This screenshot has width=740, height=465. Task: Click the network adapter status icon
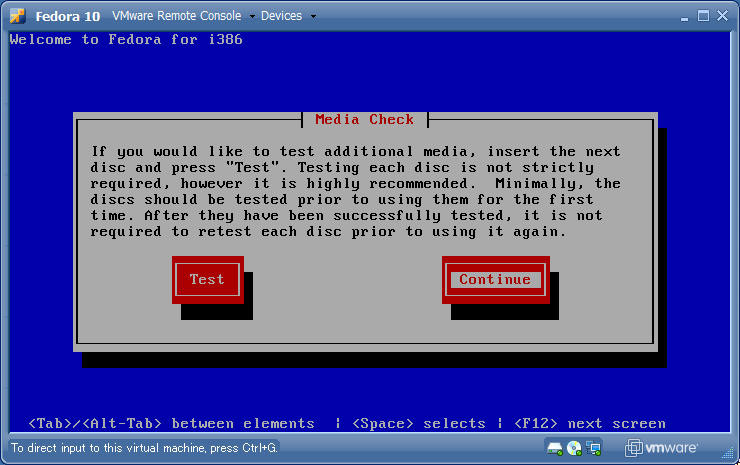(x=593, y=448)
